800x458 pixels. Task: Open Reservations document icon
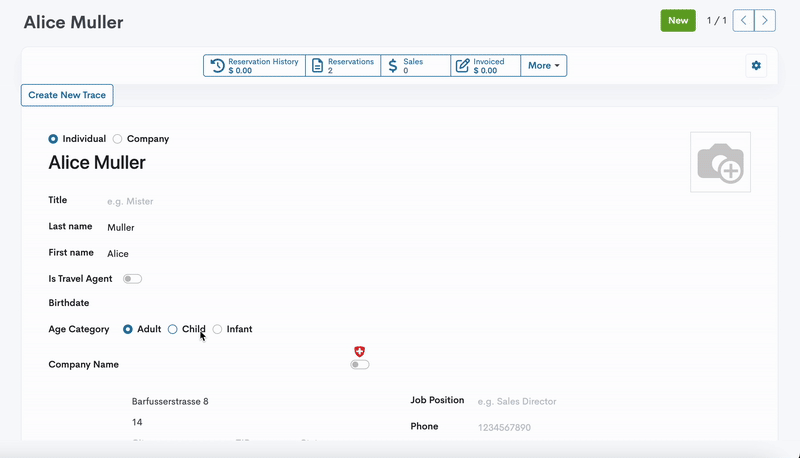(317, 66)
